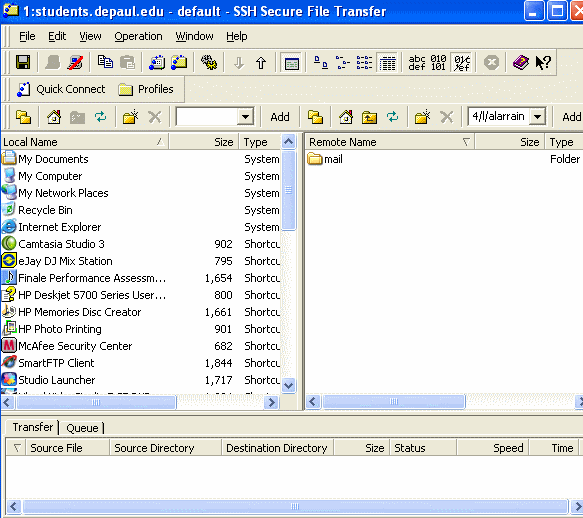This screenshot has height=518, width=583.
Task: Click local pane horizontal scroll right arrow
Action: coord(272,402)
